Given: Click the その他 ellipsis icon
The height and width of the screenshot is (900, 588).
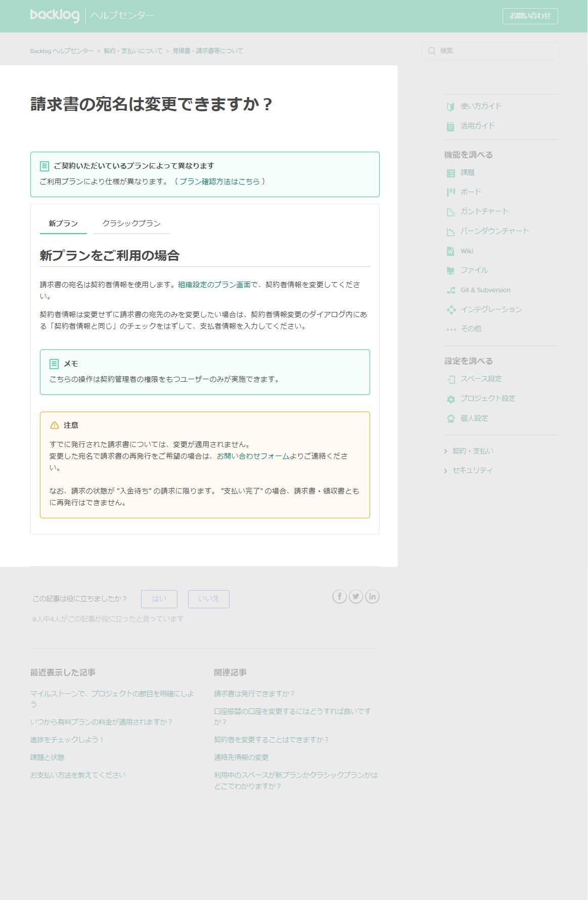Looking at the screenshot, I should [x=451, y=329].
